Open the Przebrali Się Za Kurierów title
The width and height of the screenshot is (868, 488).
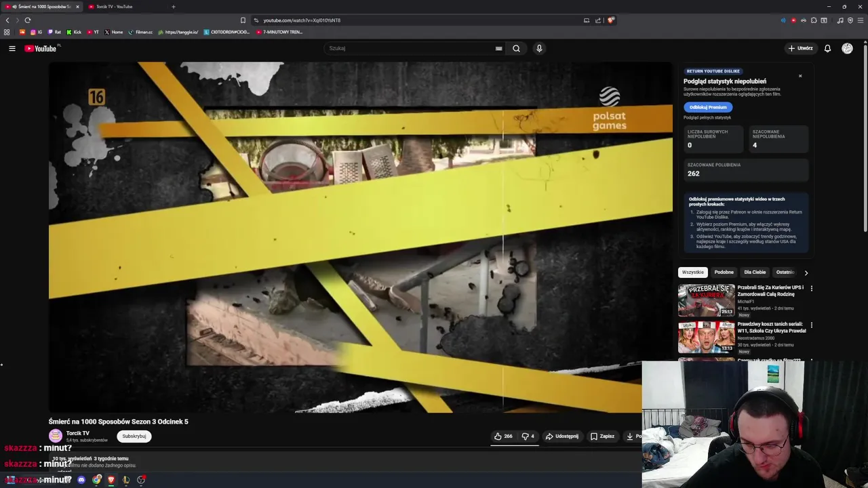[x=770, y=291]
